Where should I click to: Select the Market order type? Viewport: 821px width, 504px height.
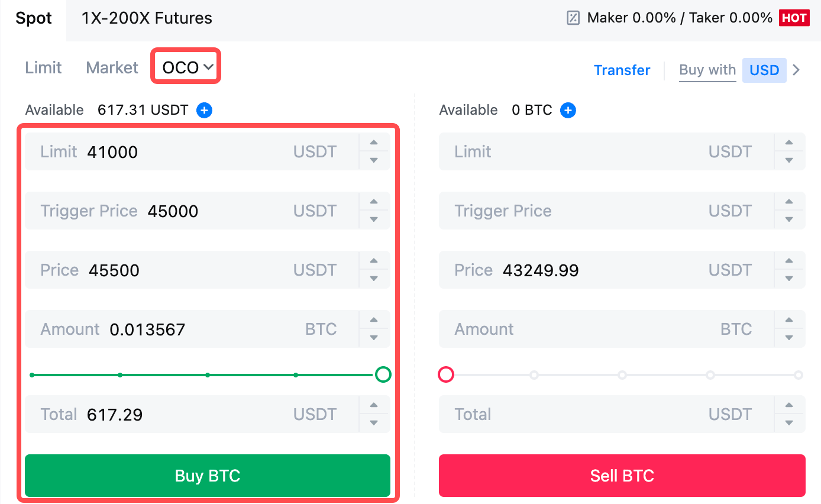(x=111, y=67)
